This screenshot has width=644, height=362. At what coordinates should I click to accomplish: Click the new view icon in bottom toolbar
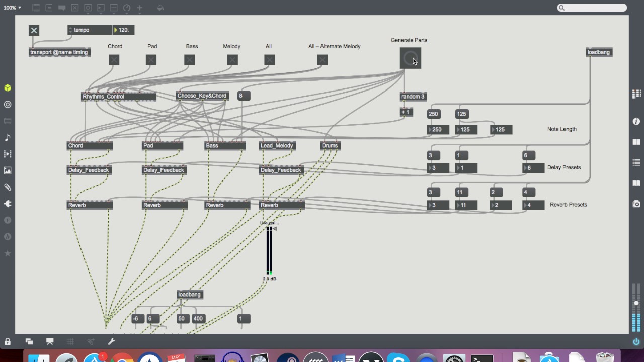tap(29, 341)
